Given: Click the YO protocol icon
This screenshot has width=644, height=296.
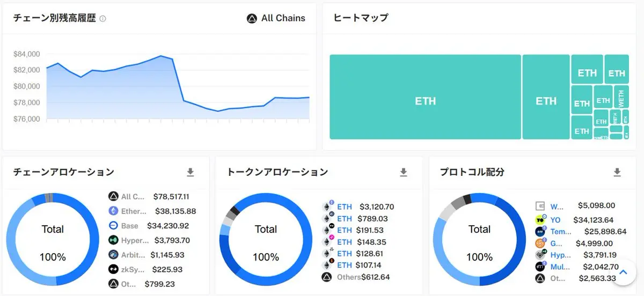Looking at the screenshot, I should click(x=540, y=220).
